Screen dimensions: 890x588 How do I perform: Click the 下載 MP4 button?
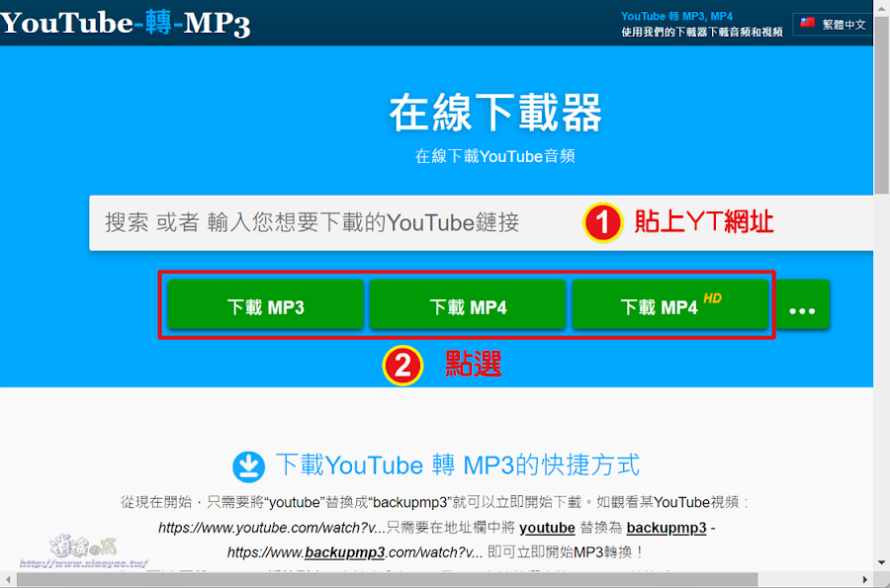coord(468,304)
